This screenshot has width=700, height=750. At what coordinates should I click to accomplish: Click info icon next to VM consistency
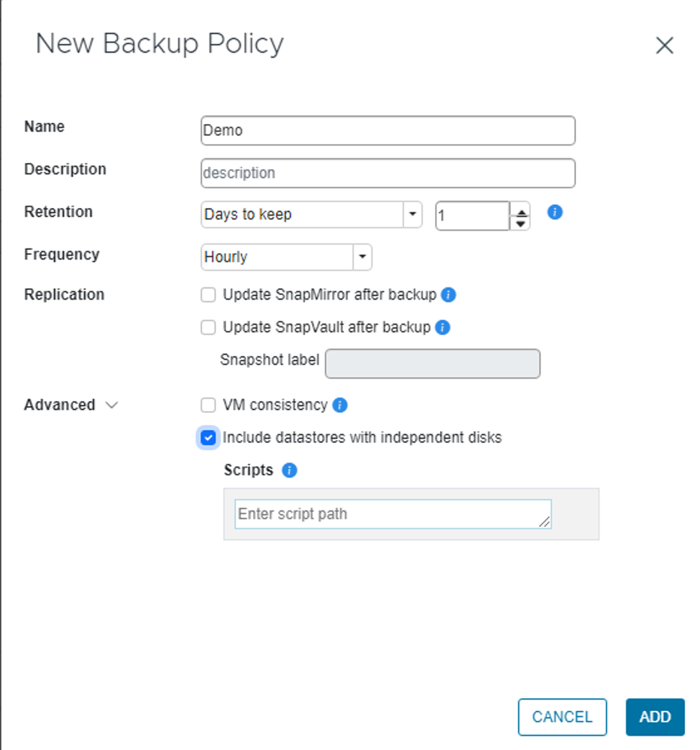pos(339,405)
